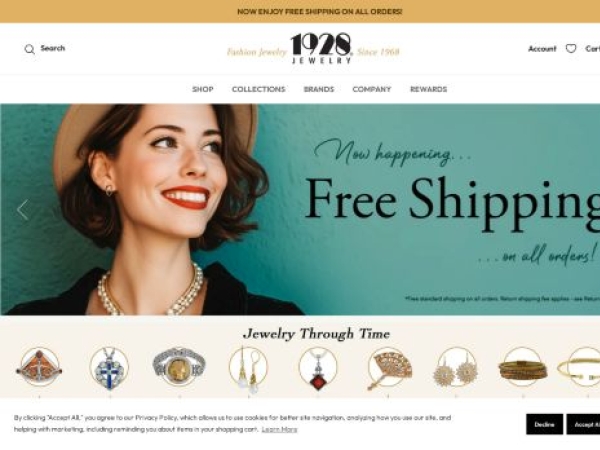Select the coin watch bracelet thumbnail
Image resolution: width=600 pixels, height=450 pixels.
click(x=179, y=367)
